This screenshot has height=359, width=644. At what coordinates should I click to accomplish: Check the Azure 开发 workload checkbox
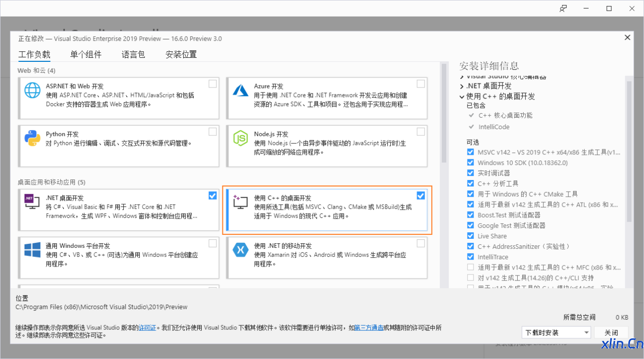tap(421, 84)
